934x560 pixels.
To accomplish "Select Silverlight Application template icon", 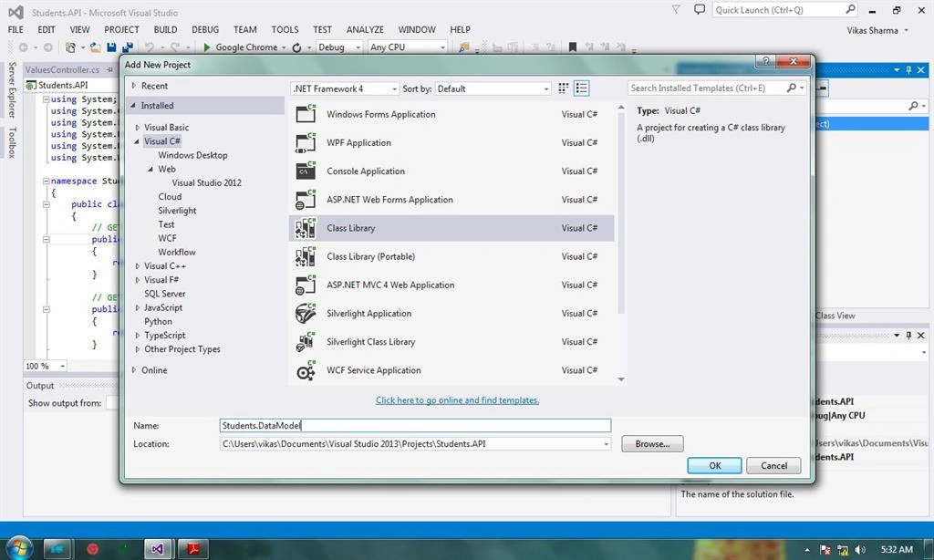I will coord(306,314).
